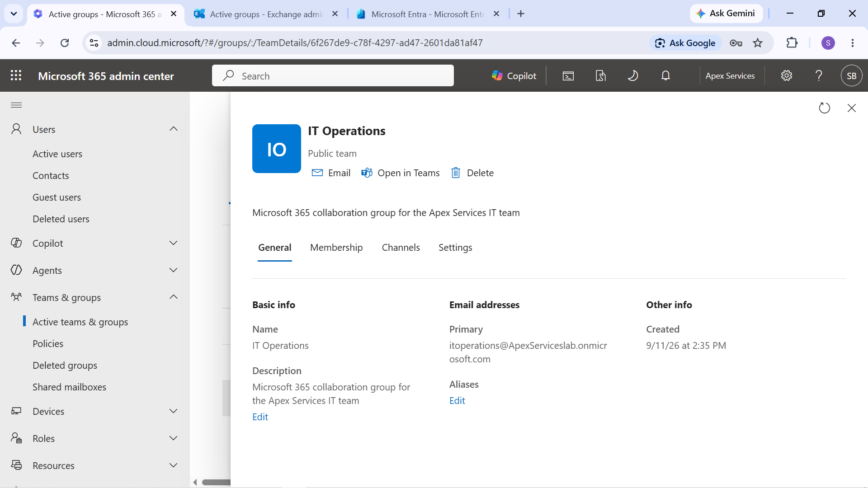Open the SB account avatar
Screen dimensions: 868x488
[851, 76]
